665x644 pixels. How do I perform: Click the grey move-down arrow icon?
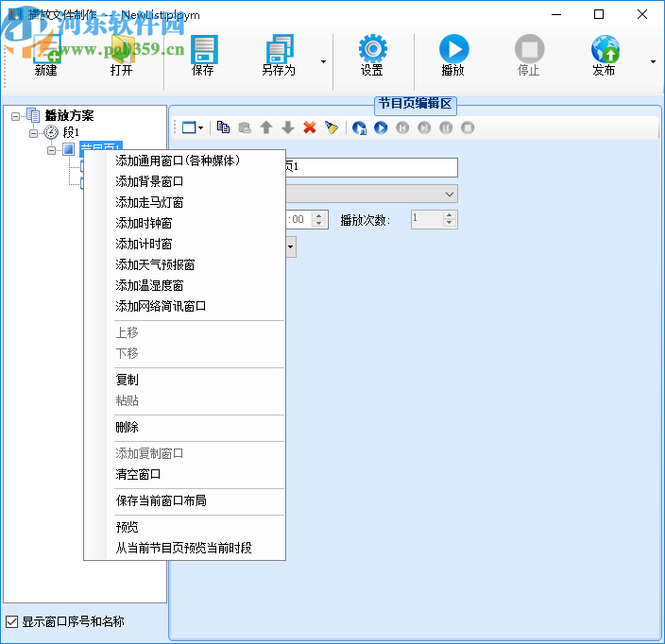pyautogui.click(x=288, y=127)
